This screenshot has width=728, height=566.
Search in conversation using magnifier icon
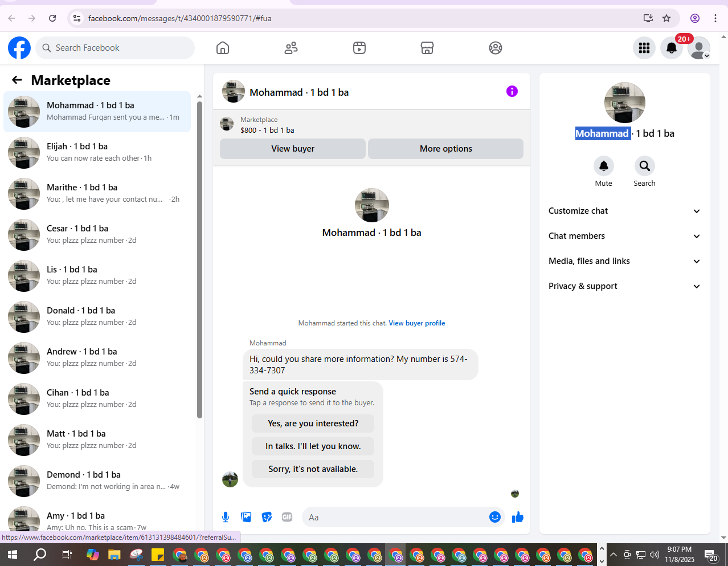pos(645,166)
